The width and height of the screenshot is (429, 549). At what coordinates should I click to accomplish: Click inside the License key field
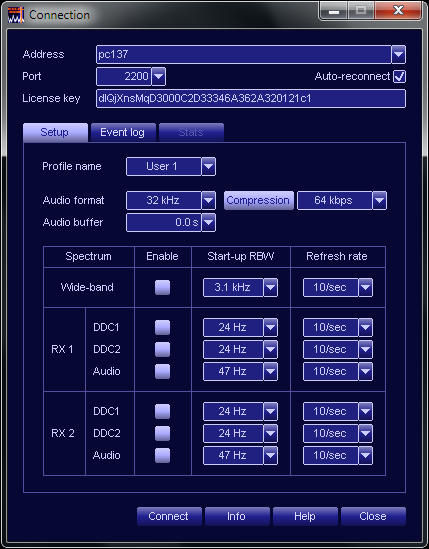[x=251, y=98]
